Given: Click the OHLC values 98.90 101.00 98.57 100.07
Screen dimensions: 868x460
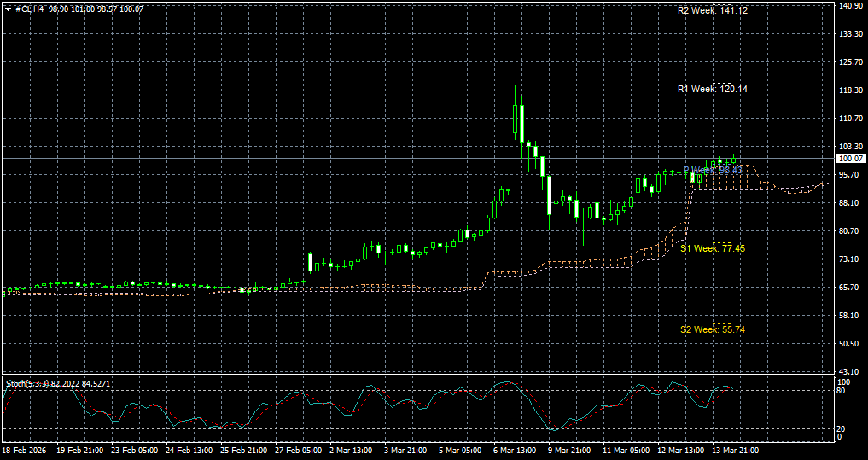Looking at the screenshot, I should coord(96,9).
